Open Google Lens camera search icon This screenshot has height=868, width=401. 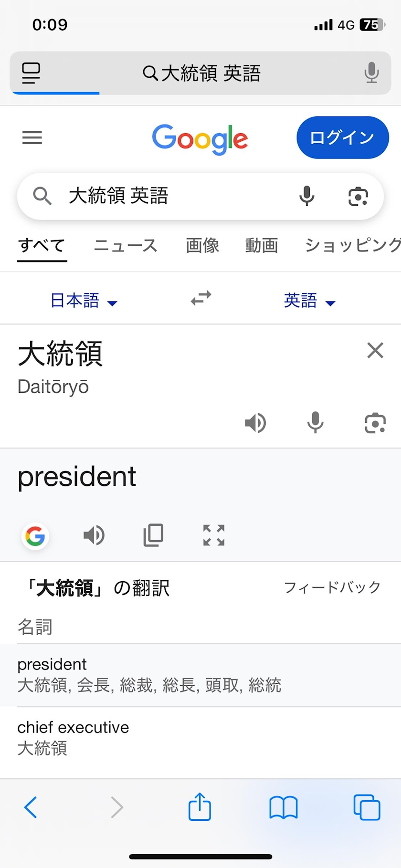click(x=358, y=196)
